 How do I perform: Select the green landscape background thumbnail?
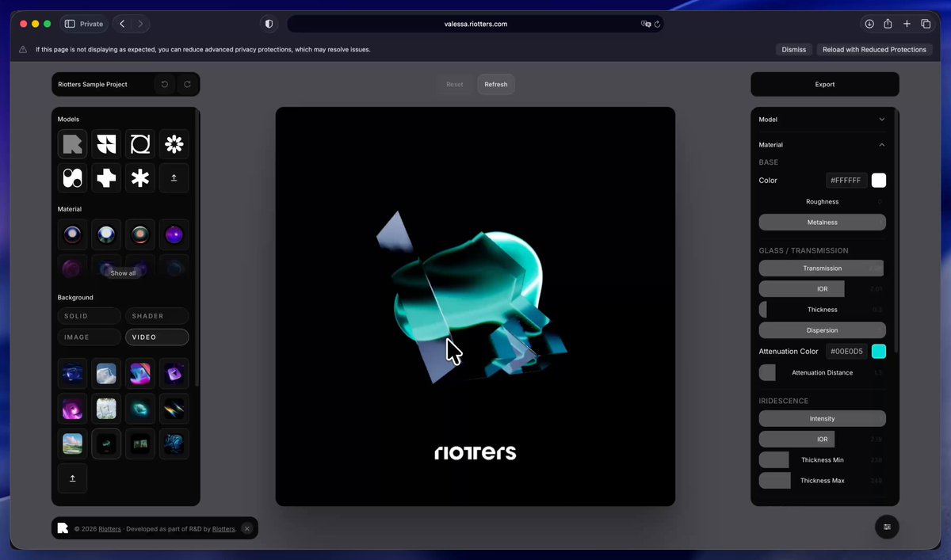pos(72,444)
